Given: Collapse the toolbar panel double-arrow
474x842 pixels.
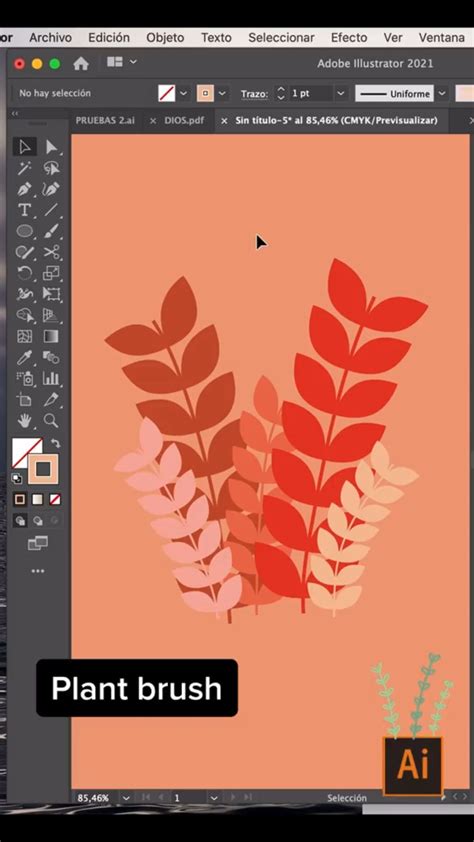Looking at the screenshot, I should tap(15, 113).
